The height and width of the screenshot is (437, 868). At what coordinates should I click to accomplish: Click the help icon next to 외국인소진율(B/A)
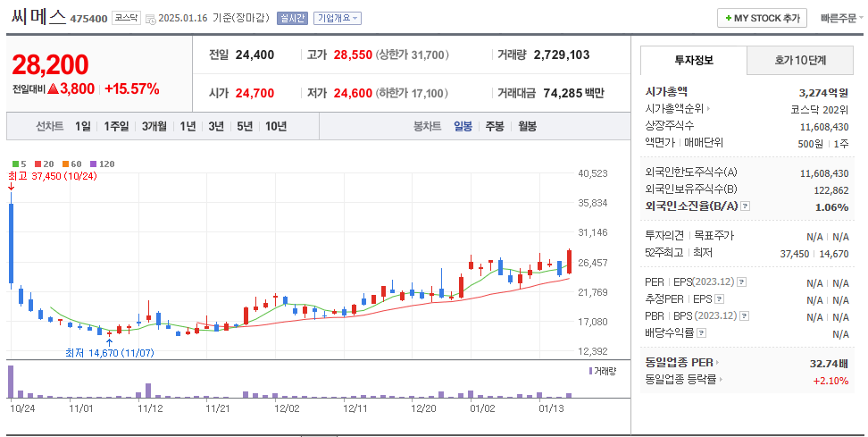point(746,206)
